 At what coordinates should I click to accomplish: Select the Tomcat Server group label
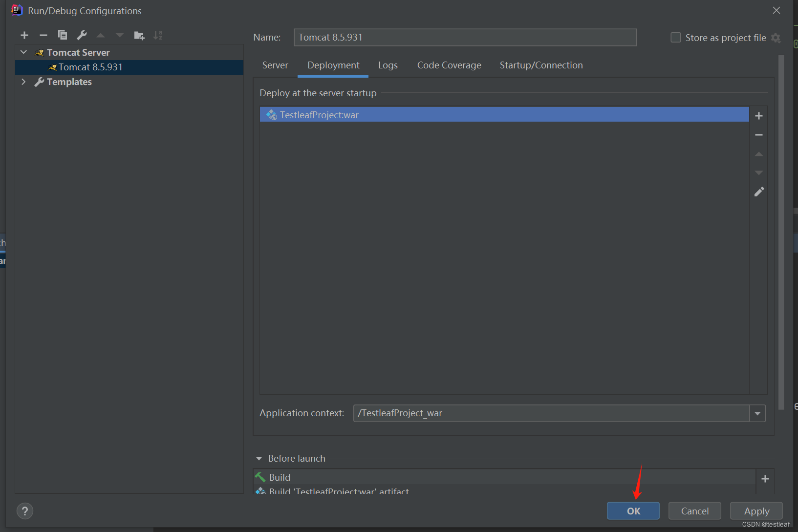tap(78, 52)
